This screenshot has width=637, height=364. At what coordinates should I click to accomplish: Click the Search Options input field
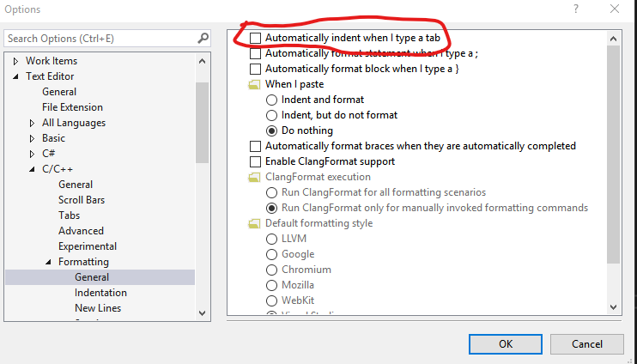click(99, 39)
